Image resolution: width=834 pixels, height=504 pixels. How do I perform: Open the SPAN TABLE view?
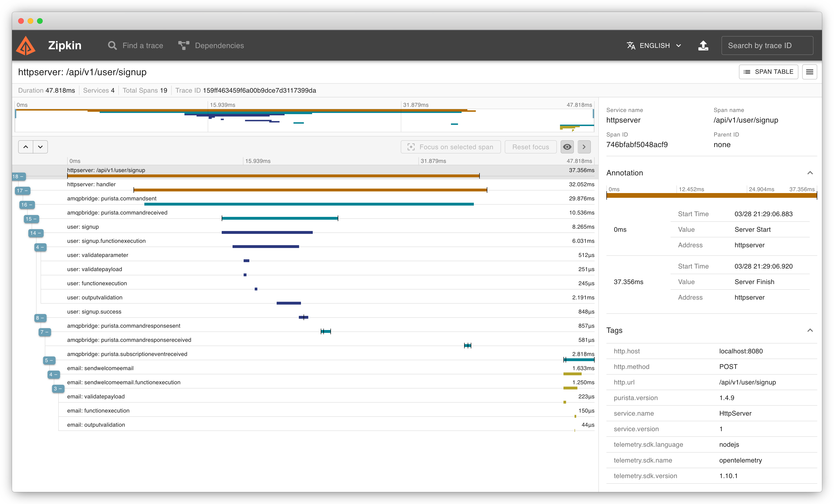tap(768, 72)
